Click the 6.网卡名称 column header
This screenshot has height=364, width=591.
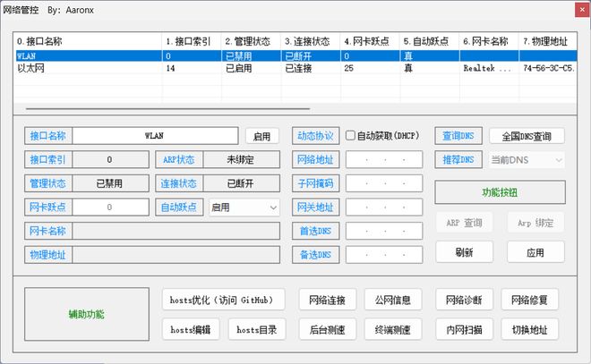pos(489,41)
